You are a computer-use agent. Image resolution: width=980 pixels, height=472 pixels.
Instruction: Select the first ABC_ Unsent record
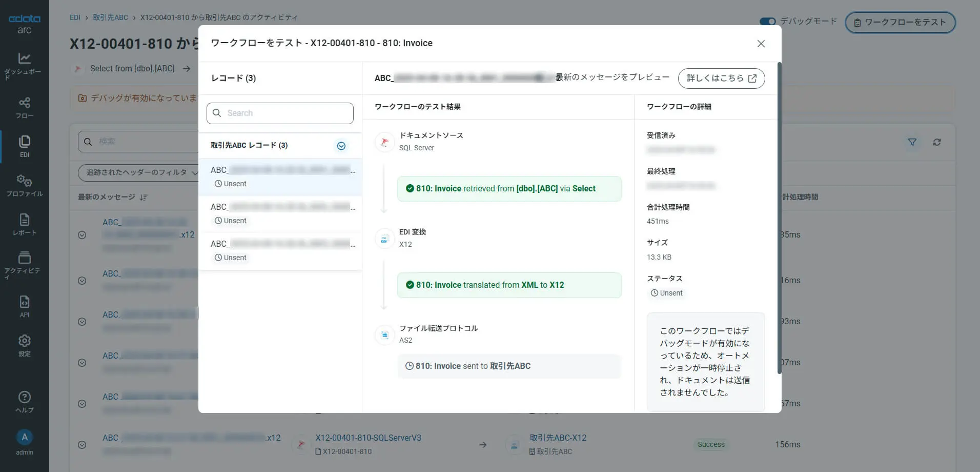point(280,177)
